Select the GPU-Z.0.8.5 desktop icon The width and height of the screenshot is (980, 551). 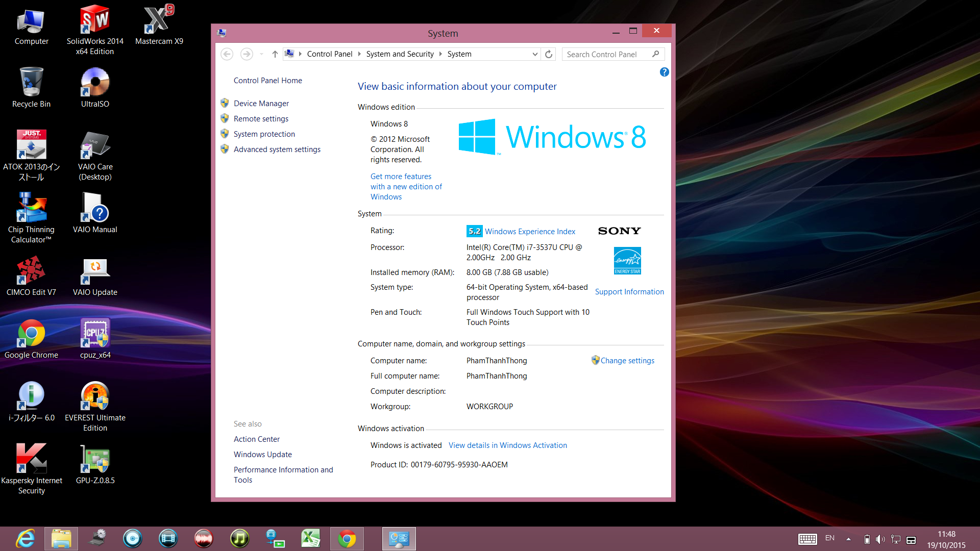95,464
